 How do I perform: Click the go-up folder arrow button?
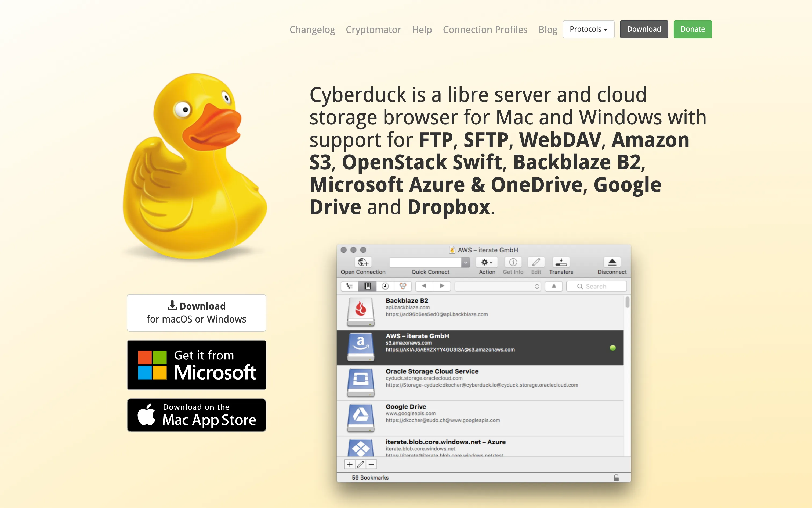(554, 286)
